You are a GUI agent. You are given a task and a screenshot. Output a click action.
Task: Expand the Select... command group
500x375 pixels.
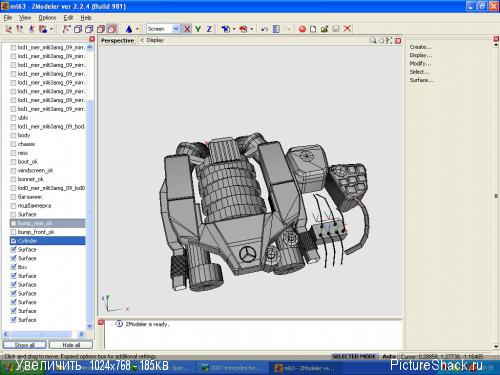point(419,72)
